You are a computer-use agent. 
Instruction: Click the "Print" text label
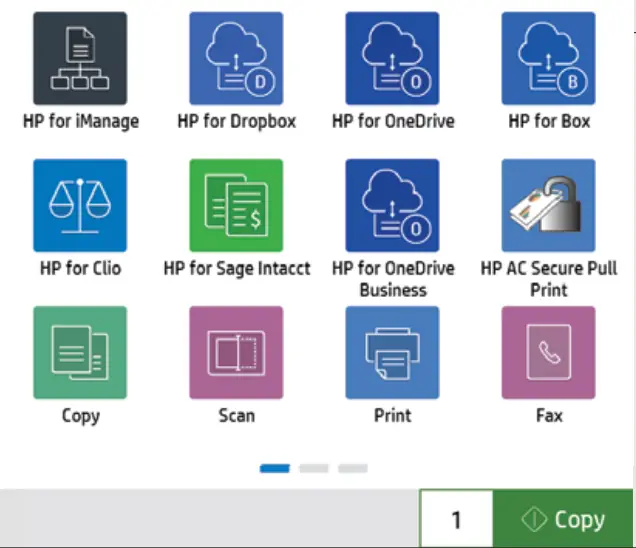point(393,416)
